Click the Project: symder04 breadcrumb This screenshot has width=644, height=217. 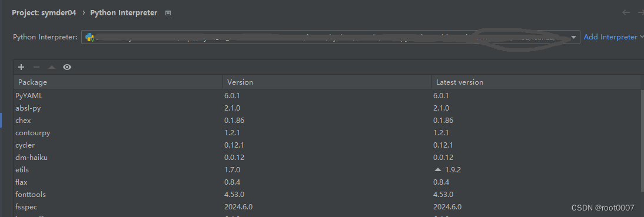pos(44,13)
